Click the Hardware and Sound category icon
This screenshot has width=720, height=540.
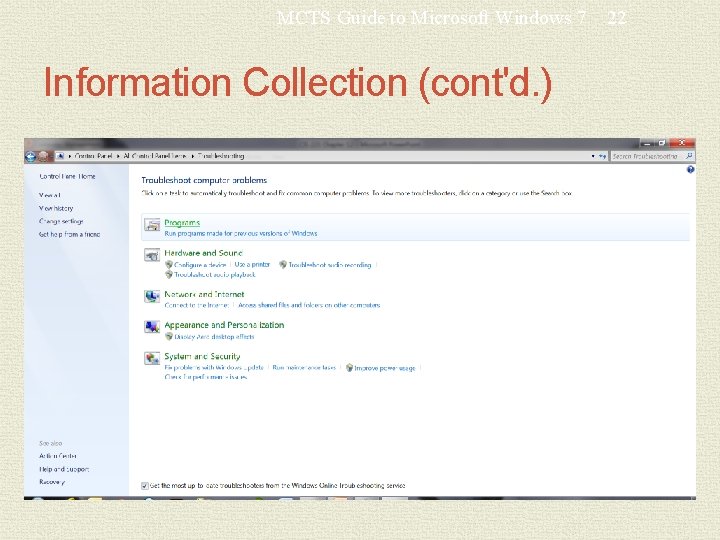152,255
